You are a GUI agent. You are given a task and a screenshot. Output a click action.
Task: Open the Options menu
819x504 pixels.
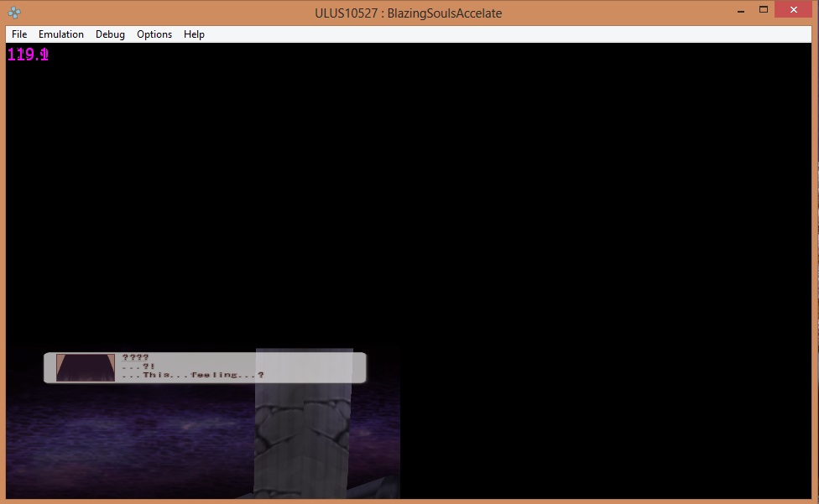tap(154, 34)
